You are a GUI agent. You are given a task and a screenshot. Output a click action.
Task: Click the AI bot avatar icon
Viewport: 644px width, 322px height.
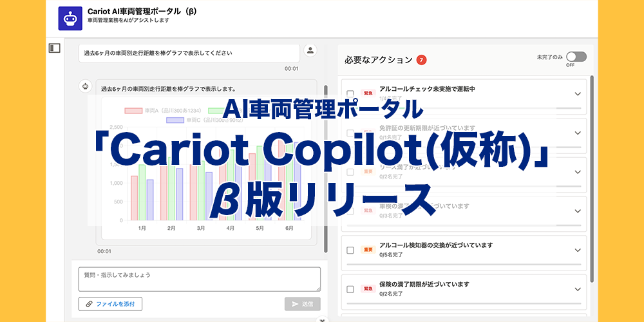(86, 86)
